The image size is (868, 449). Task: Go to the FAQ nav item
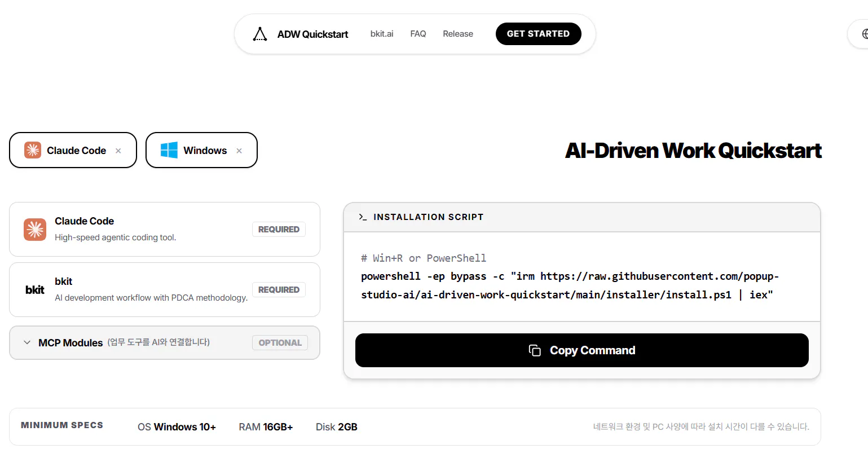(418, 34)
